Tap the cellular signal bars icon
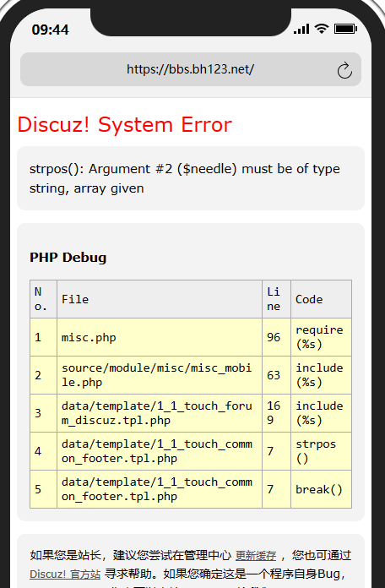Screen dimensions: 385x588 point(301,29)
